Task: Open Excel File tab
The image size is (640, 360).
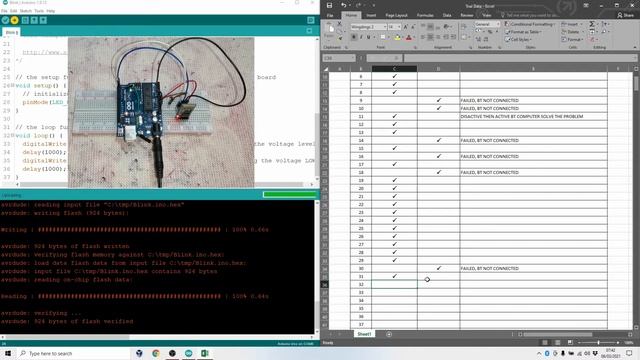Action: click(330, 15)
